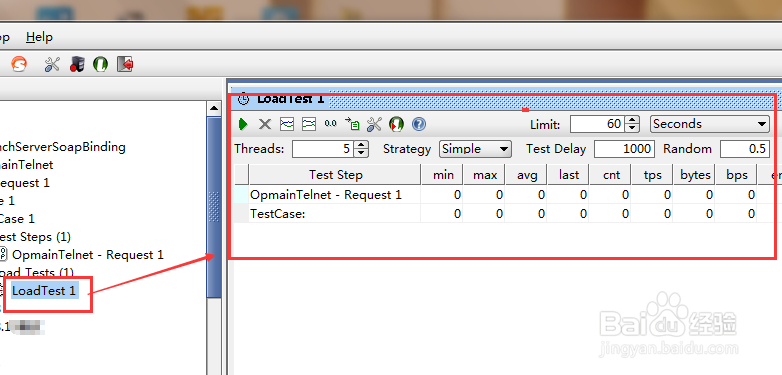The height and width of the screenshot is (375, 782).
Task: Click the Threads: label
Action: 259,149
